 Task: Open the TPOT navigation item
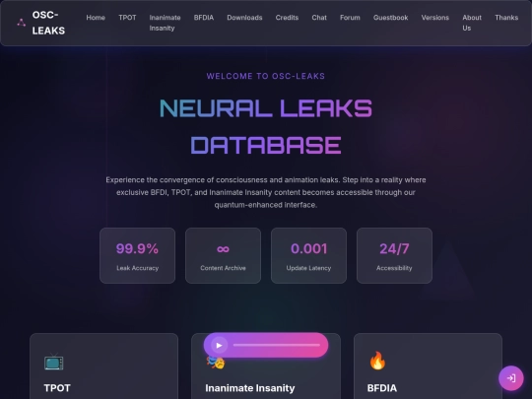127,18
